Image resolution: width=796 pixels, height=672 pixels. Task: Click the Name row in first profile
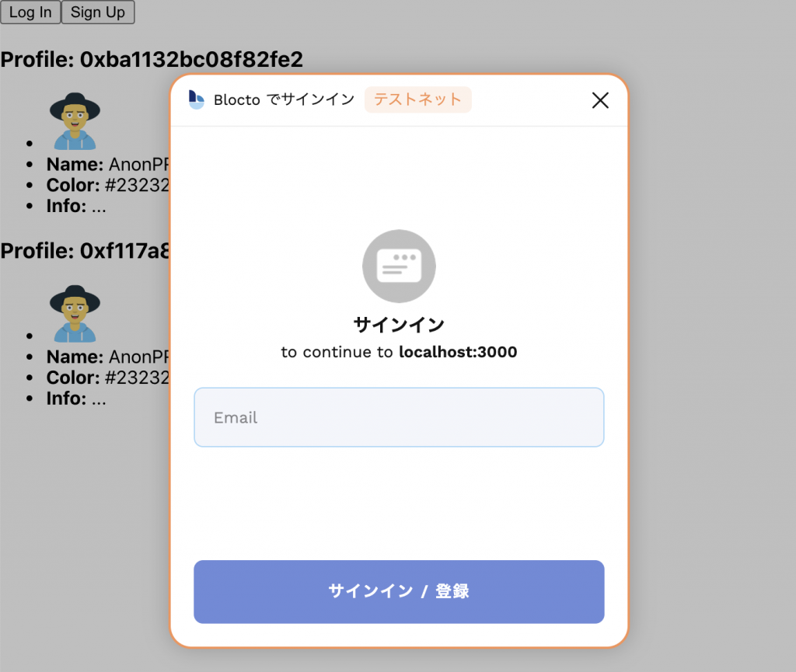pyautogui.click(x=107, y=165)
